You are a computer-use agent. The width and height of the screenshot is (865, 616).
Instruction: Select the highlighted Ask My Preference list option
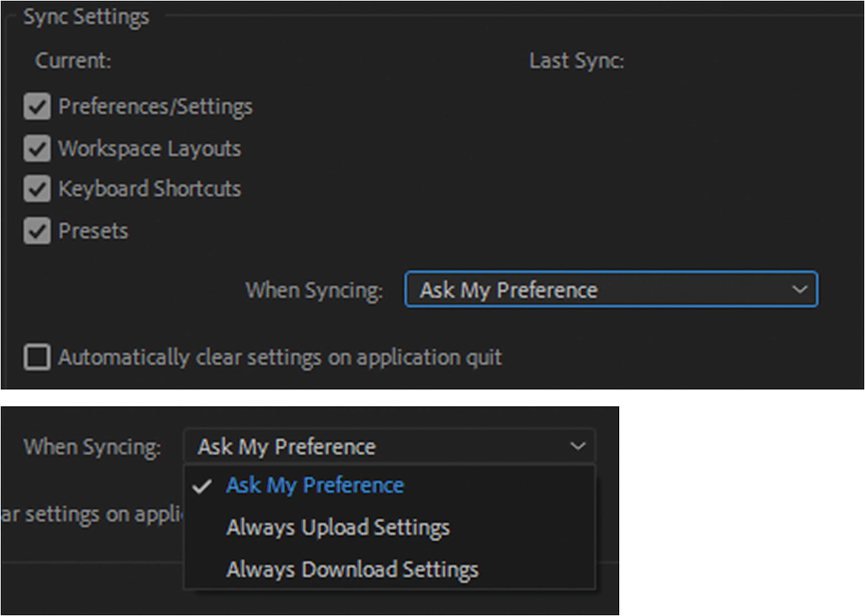tap(314, 486)
